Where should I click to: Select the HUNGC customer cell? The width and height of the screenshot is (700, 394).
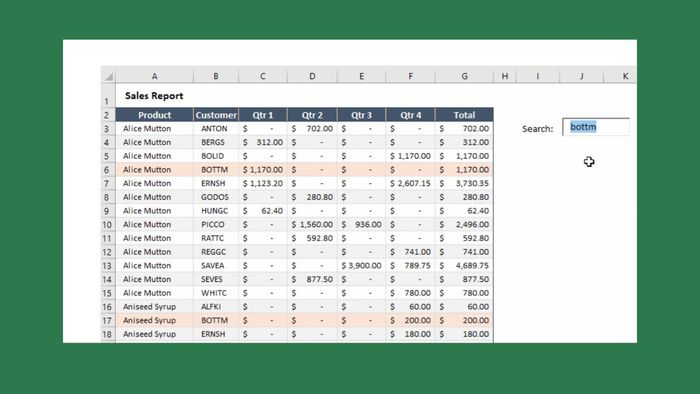pos(216,211)
